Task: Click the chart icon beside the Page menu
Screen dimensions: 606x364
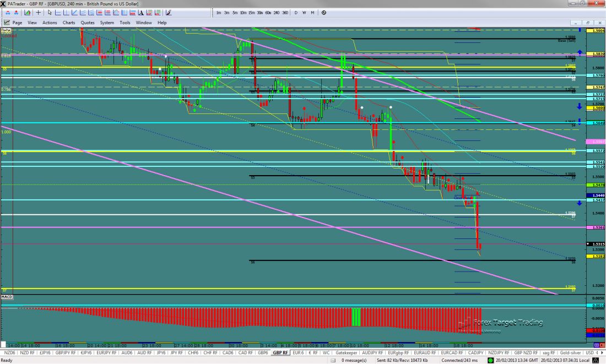Action: (x=7, y=23)
